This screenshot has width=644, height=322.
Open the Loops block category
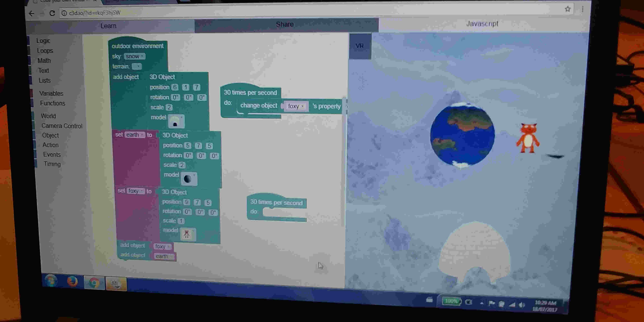(x=45, y=51)
